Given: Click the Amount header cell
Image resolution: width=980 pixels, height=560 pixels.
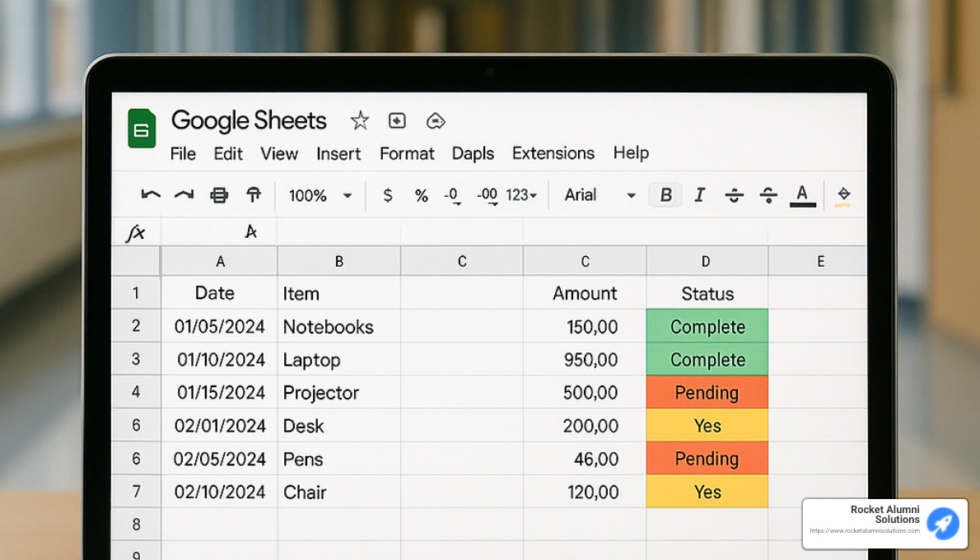Looking at the screenshot, I should (585, 292).
